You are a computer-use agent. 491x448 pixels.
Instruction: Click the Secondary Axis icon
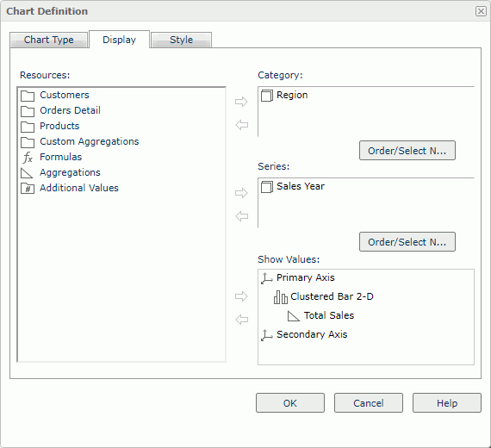click(267, 335)
